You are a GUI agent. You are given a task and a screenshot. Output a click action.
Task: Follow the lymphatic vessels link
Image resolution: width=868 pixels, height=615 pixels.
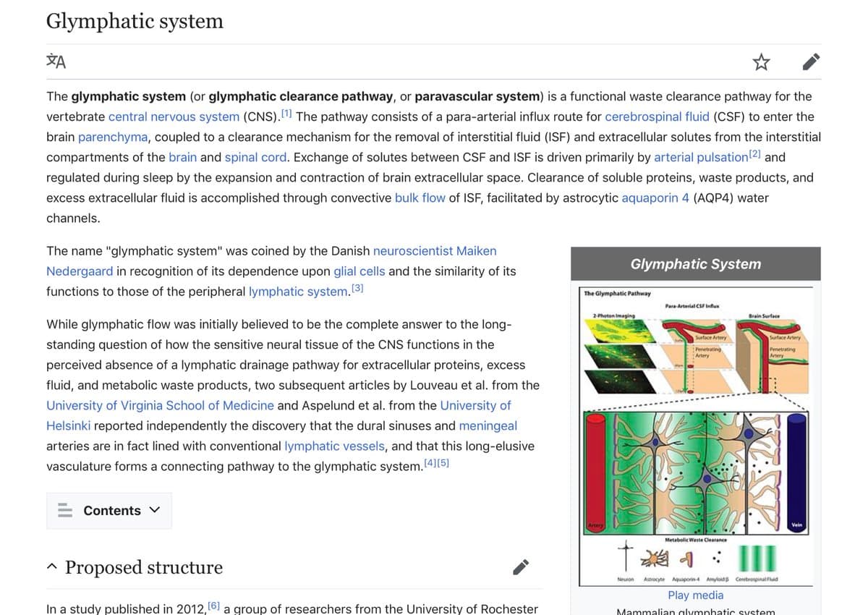click(333, 446)
